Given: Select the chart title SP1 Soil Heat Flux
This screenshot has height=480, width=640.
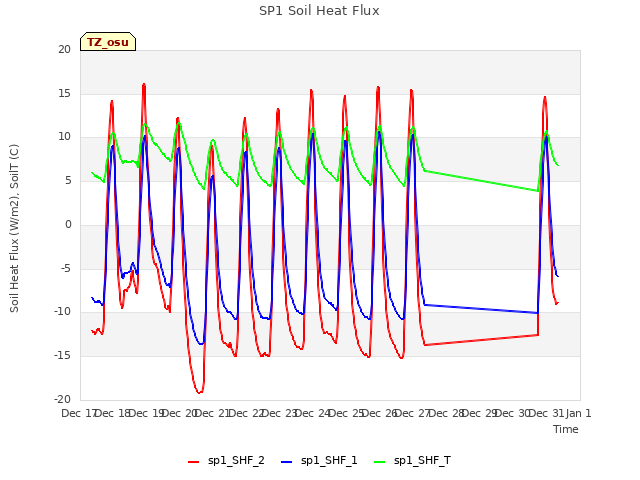Looking at the screenshot, I should tap(319, 11).
